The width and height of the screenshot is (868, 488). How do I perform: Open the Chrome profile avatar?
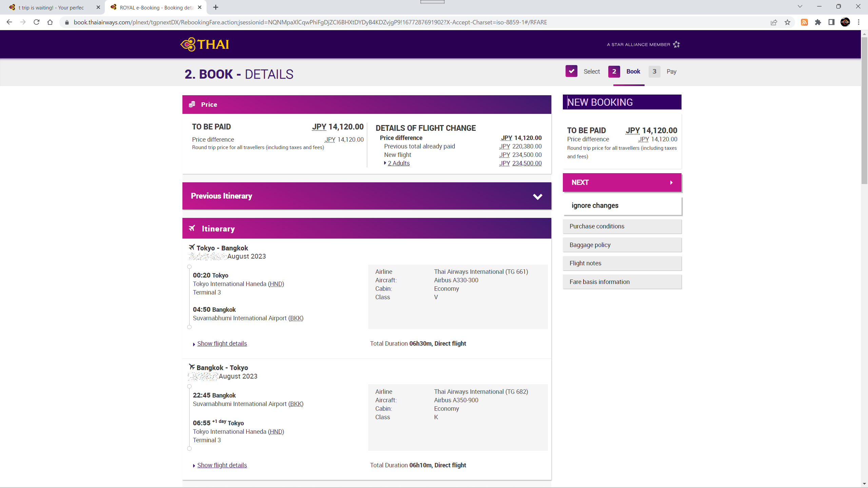coord(845,22)
